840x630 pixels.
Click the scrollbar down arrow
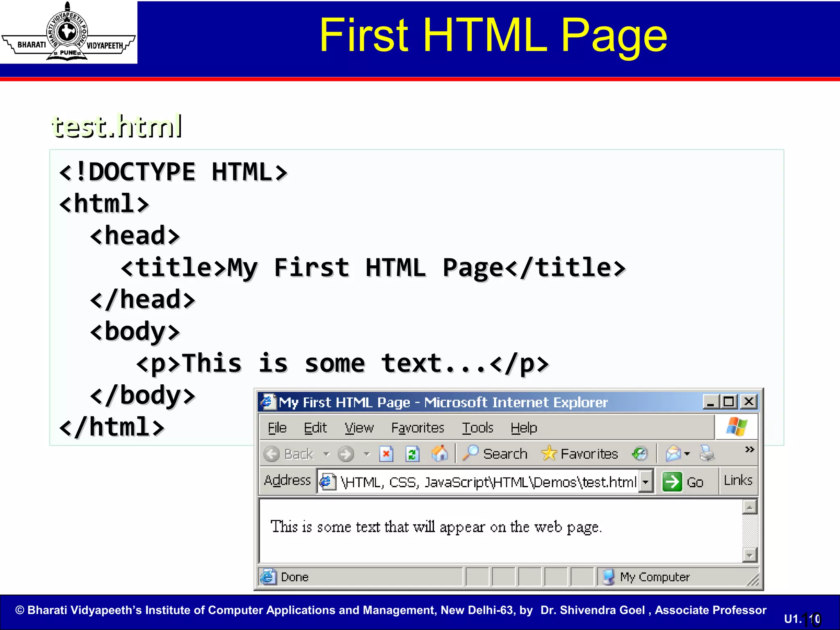coord(749,555)
